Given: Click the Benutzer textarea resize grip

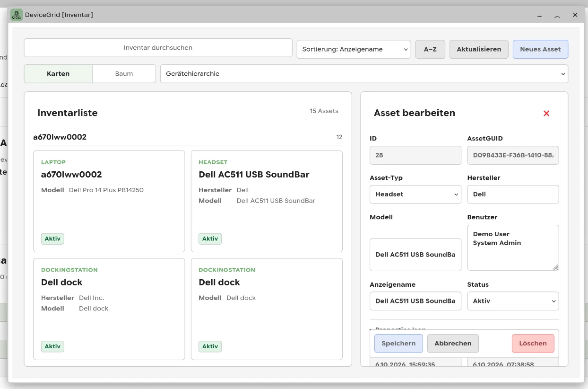Looking at the screenshot, I should pos(555,267).
